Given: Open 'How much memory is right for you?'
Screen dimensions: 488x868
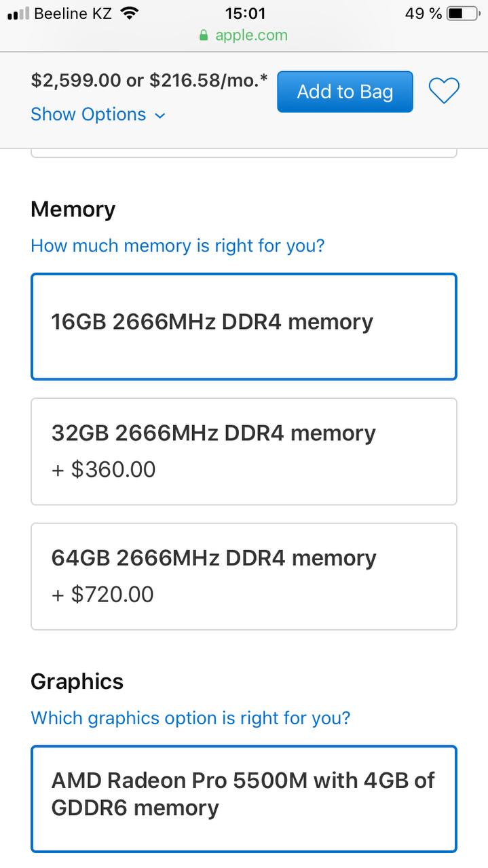Looking at the screenshot, I should tap(178, 245).
